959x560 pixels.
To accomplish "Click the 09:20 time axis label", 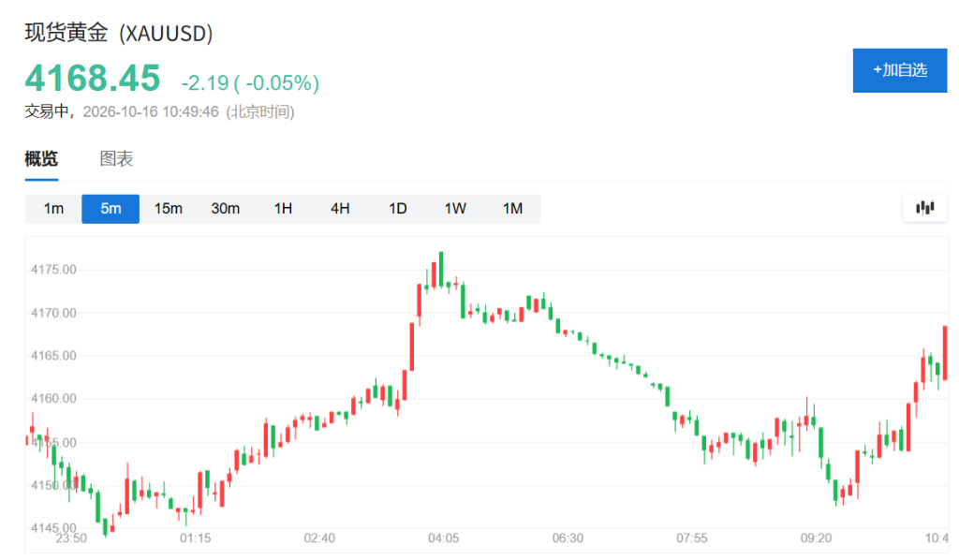I will [816, 538].
